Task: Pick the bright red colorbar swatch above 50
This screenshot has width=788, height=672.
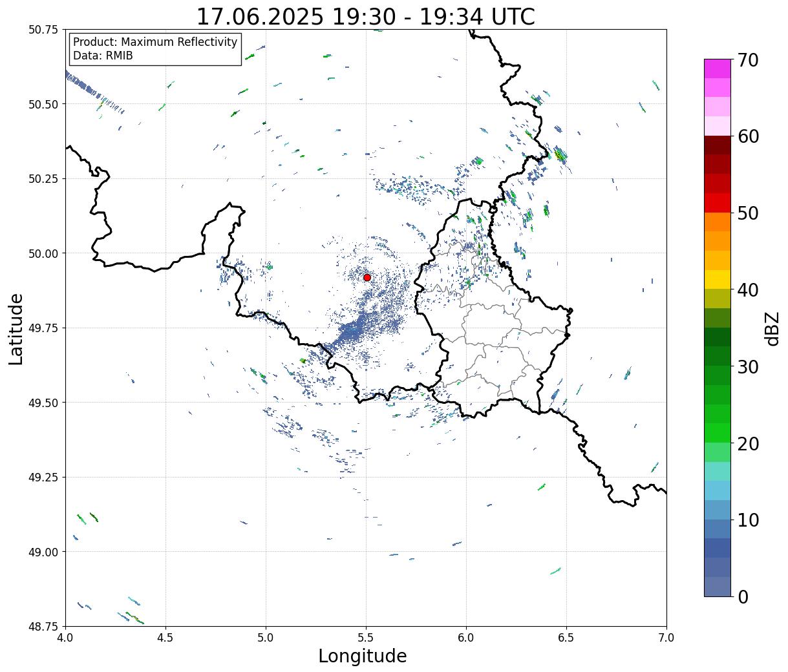Action: tap(718, 203)
